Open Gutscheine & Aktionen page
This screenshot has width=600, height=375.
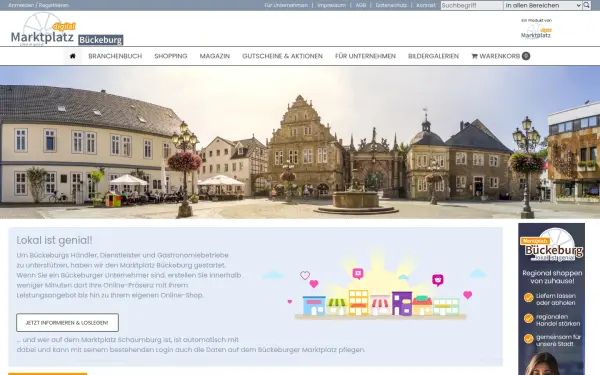coord(282,56)
